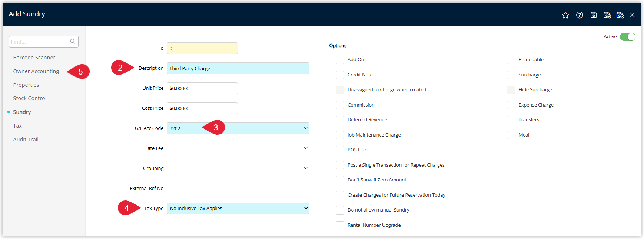
Task: Click the Unit Price field
Action: coord(202,88)
